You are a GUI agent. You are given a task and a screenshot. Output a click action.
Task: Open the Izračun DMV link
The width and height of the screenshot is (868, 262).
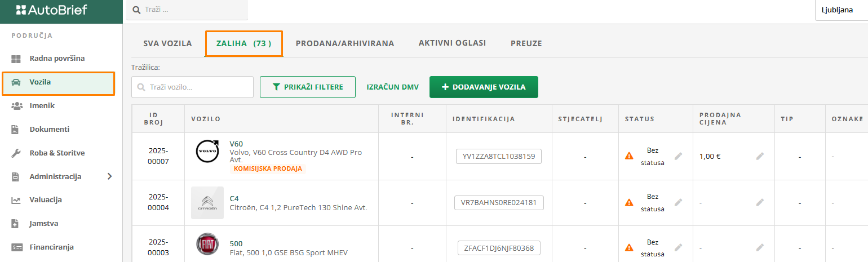[392, 87]
